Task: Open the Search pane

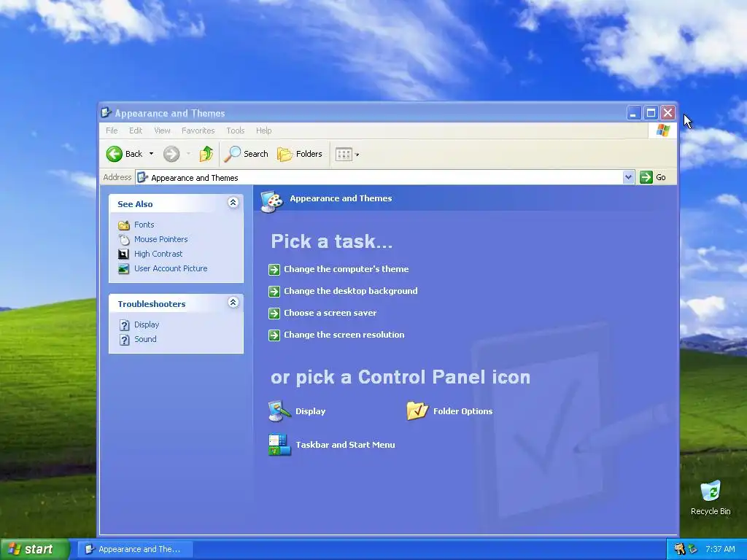Action: pyautogui.click(x=247, y=154)
